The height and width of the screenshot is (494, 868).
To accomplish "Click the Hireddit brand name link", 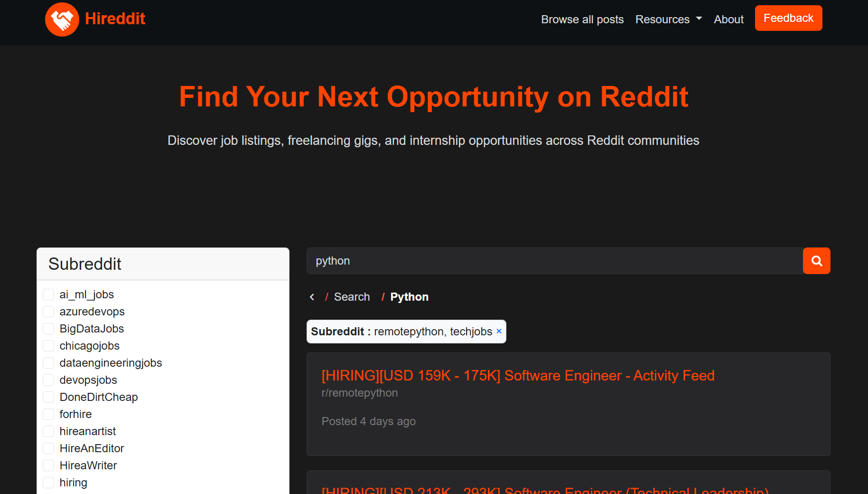I will click(115, 19).
